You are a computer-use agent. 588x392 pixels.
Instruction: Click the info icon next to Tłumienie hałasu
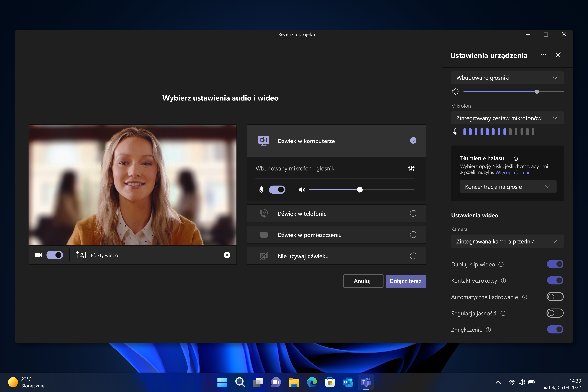(516, 159)
